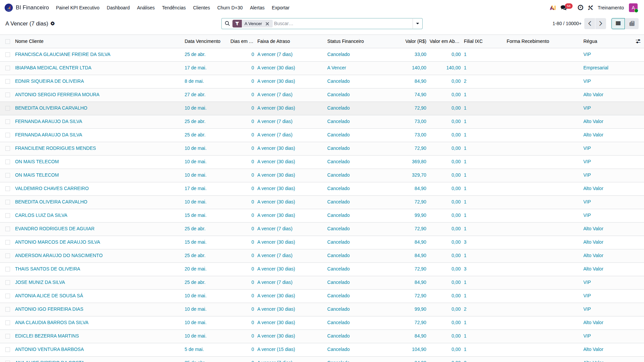Open the gear next to A Vencer (7 dias)

[x=53, y=23]
